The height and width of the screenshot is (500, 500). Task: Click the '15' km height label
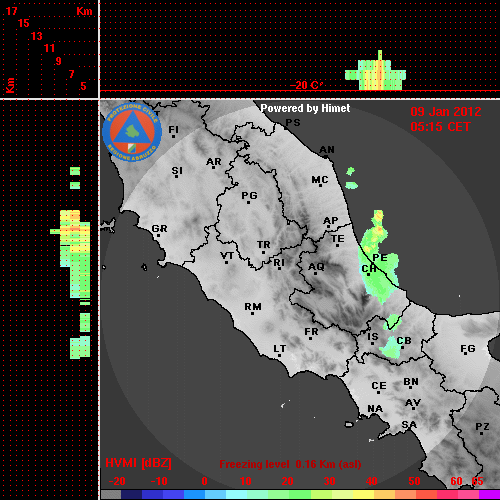coord(24,23)
